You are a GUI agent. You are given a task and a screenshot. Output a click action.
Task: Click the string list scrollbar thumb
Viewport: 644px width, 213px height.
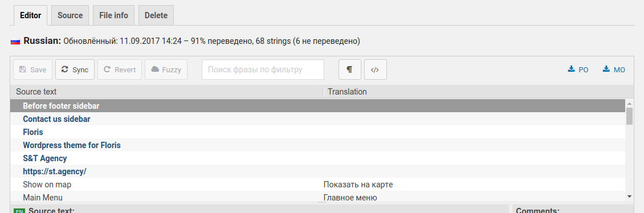point(629,116)
